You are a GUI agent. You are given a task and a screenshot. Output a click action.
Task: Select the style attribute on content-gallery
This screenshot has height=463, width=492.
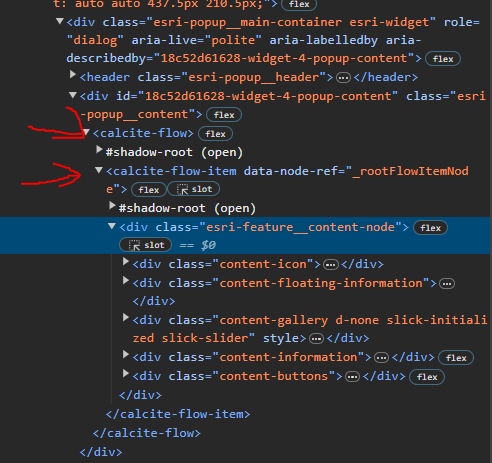[281, 339]
